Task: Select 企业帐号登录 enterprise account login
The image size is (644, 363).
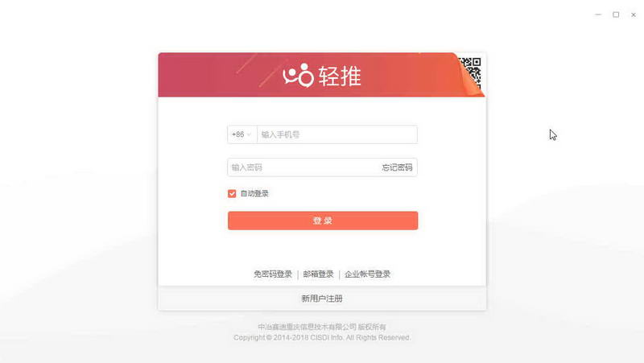Action: (x=368, y=274)
